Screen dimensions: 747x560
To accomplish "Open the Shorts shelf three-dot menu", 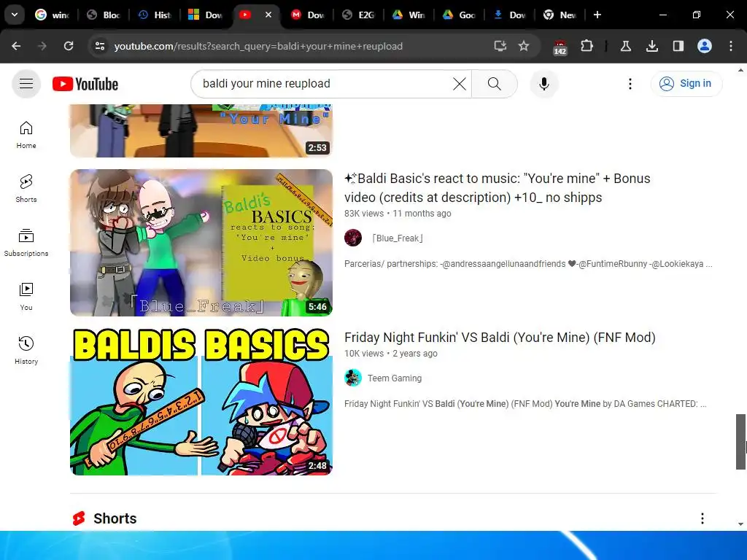I will coord(703,518).
